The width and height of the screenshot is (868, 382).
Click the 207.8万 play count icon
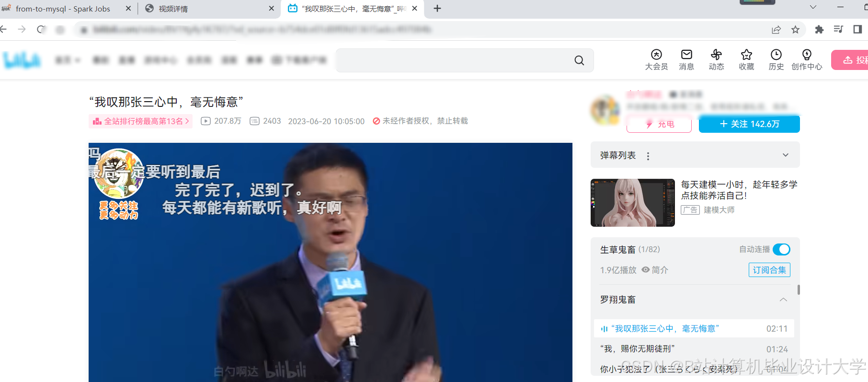click(x=206, y=121)
